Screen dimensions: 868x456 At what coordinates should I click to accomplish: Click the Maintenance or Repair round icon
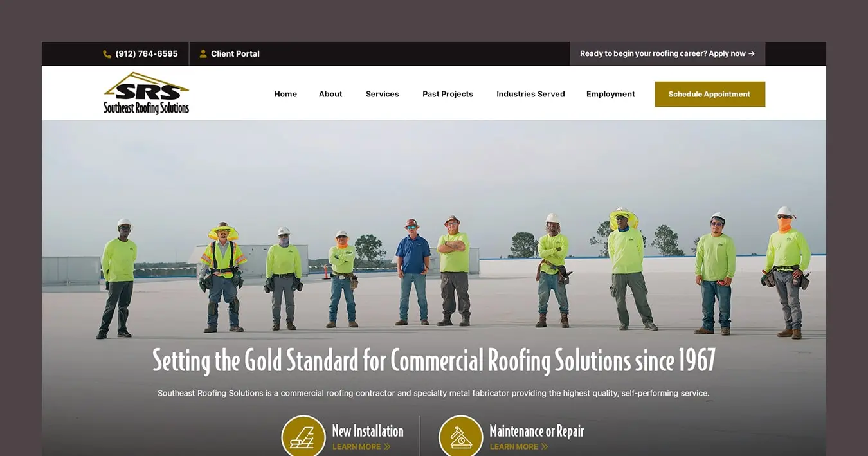click(461, 437)
